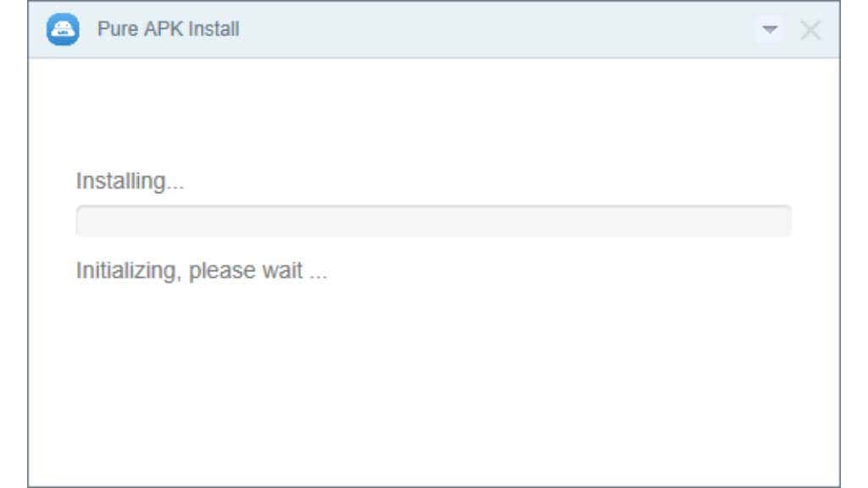
Task: Click the Pure APK Install app icon
Action: tap(63, 30)
